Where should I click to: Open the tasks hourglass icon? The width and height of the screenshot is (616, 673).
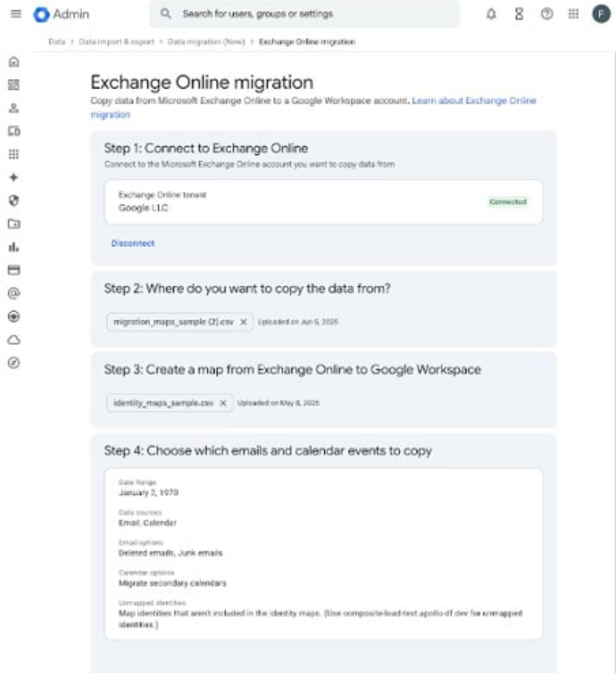519,15
